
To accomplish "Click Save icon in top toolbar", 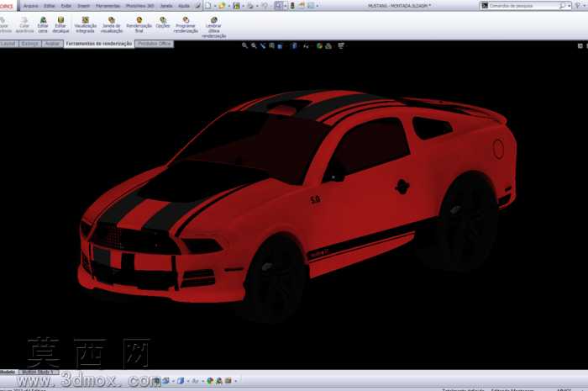I will (237, 6).
